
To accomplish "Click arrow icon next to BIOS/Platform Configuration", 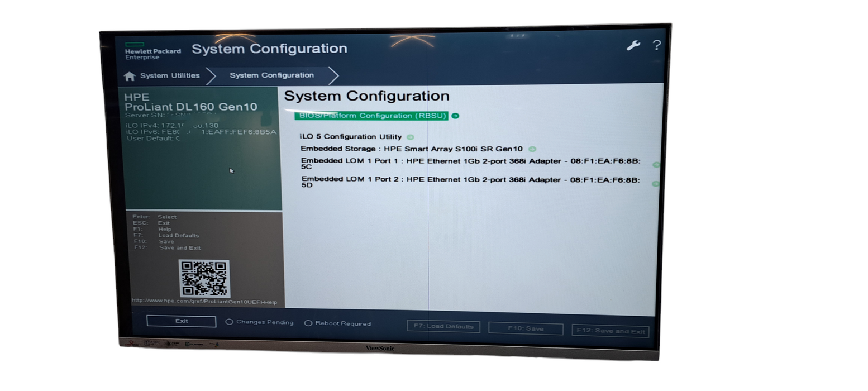I will 455,116.
